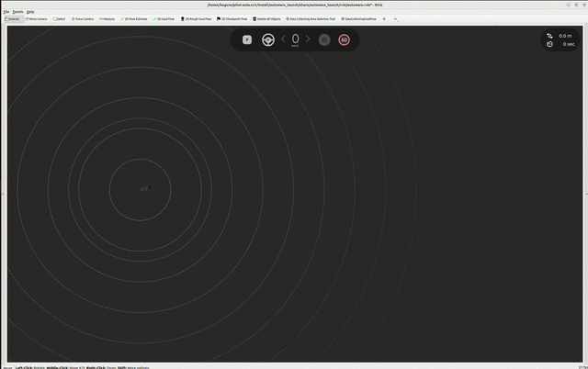Click the 0.0 m distance value
This screenshot has height=369, width=588.
[565, 36]
